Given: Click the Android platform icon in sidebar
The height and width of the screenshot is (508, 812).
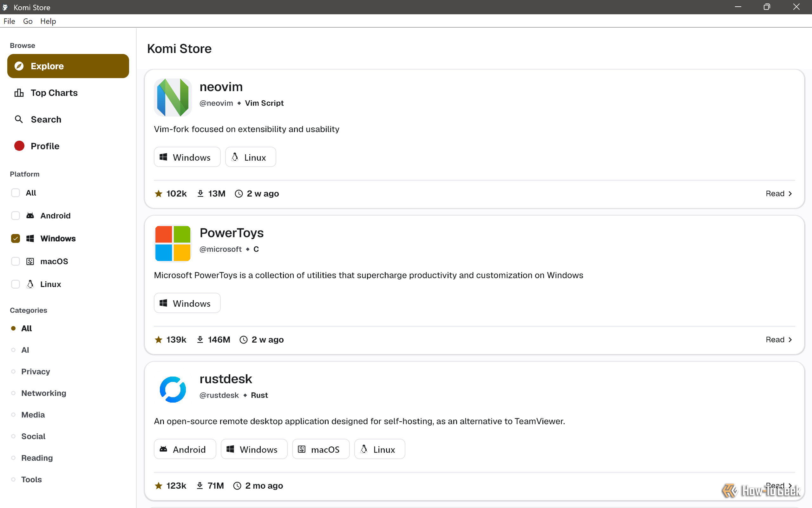Looking at the screenshot, I should point(30,216).
